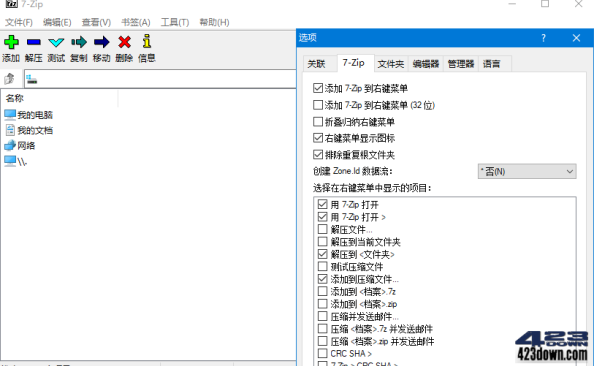Screen dimensions: 594x366
Task: Toggle 添加 7-Zip 到右键菜单 checkbox
Action: tap(318, 88)
